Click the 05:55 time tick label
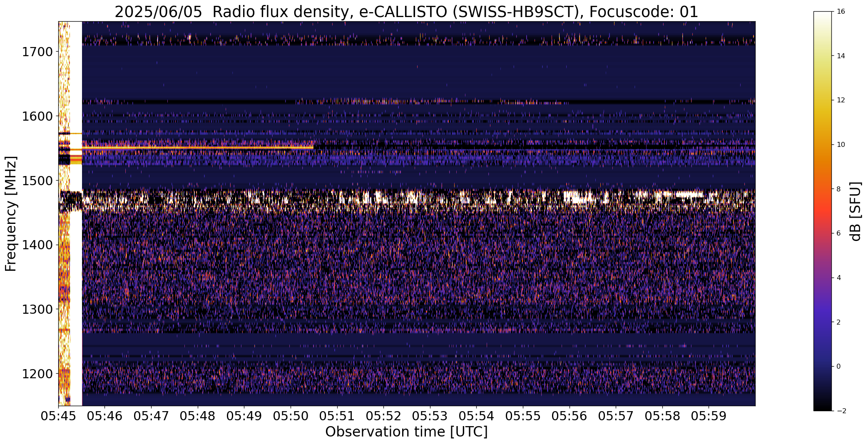The image size is (868, 444). (523, 416)
